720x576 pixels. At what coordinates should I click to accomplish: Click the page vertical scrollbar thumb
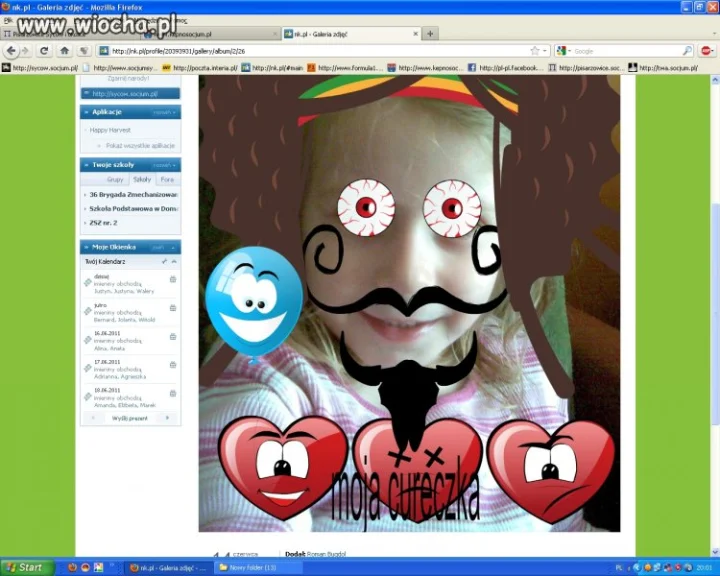coord(715,315)
